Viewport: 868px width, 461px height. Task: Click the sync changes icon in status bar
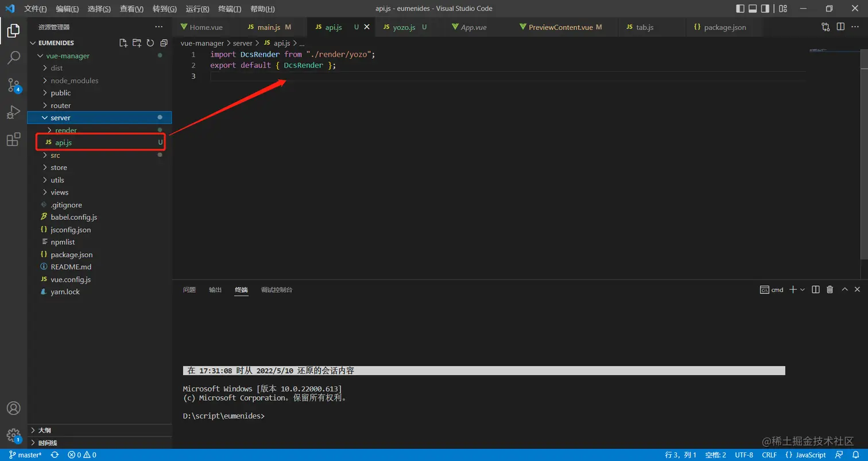[55, 455]
